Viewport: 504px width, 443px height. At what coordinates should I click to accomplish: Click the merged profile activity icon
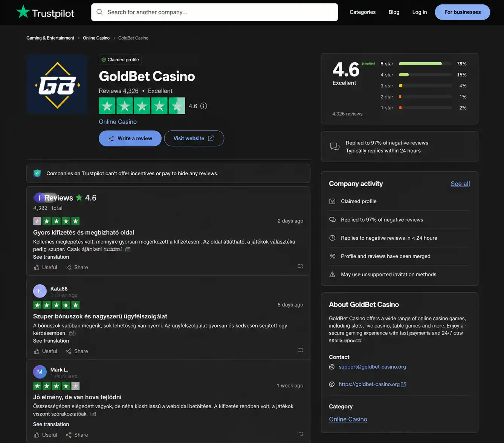click(332, 256)
